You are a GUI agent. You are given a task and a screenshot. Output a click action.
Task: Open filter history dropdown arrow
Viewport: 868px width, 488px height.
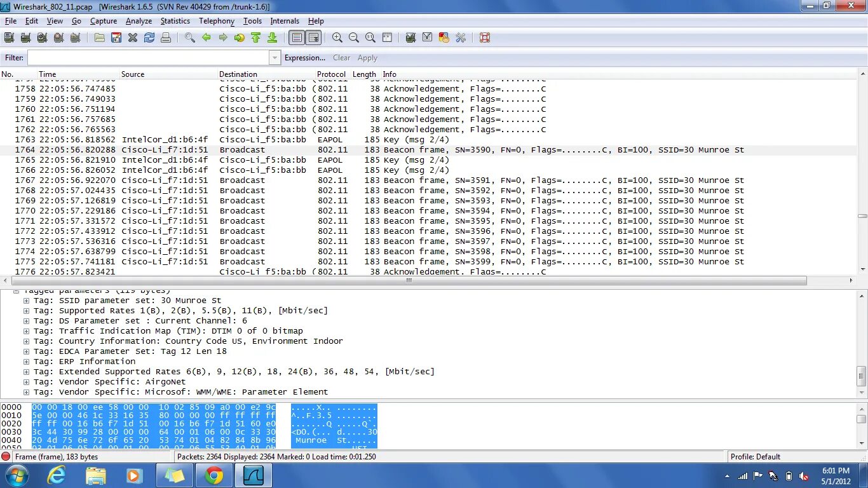(x=275, y=58)
